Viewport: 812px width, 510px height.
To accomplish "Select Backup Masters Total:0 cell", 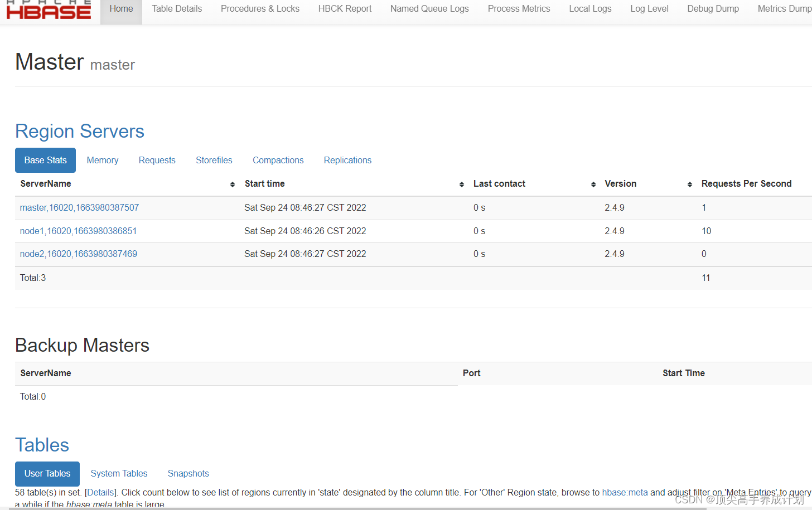I will [33, 396].
